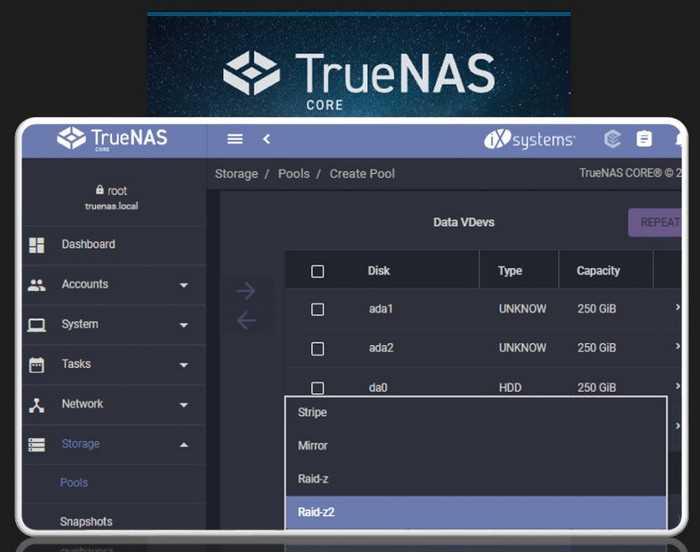Check the da0 disk checkbox

click(317, 388)
